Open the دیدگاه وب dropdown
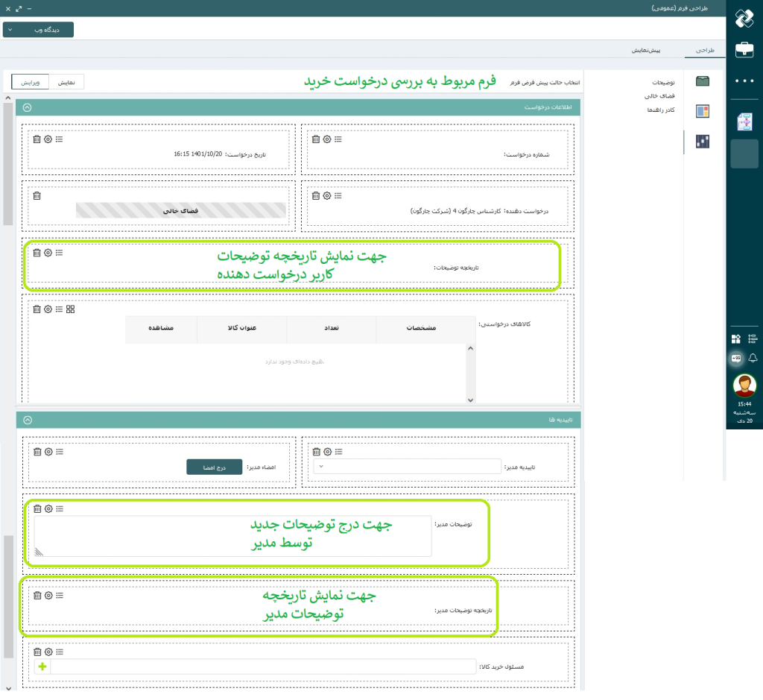This screenshot has width=763, height=700. click(38, 29)
